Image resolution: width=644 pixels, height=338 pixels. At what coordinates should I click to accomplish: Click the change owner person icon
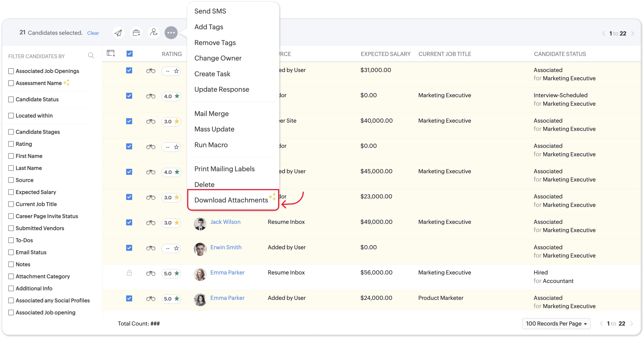click(x=154, y=32)
